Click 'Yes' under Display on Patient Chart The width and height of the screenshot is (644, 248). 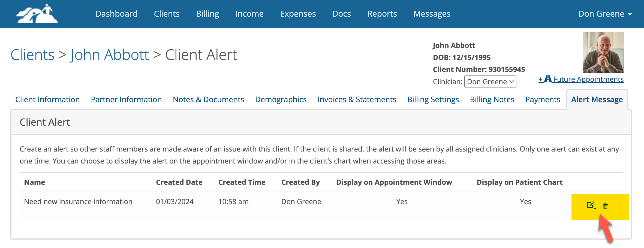pos(525,202)
